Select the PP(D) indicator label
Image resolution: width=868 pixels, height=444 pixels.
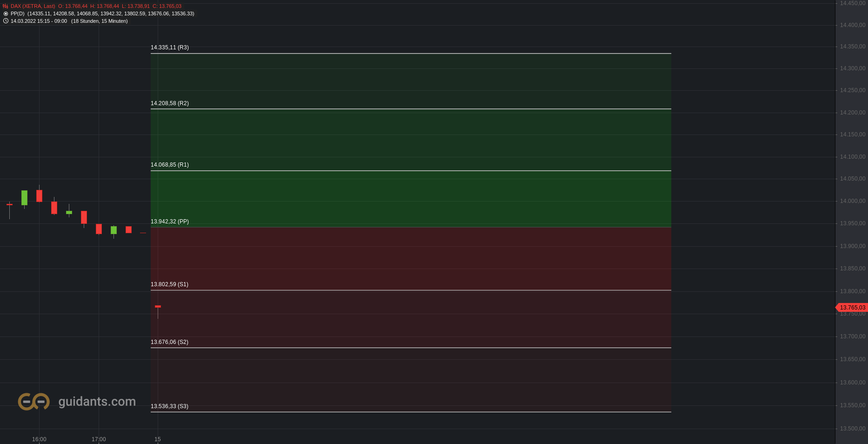coord(18,14)
